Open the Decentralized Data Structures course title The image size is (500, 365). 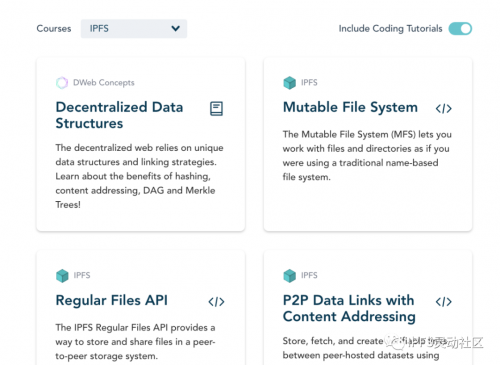pyautogui.click(x=119, y=115)
